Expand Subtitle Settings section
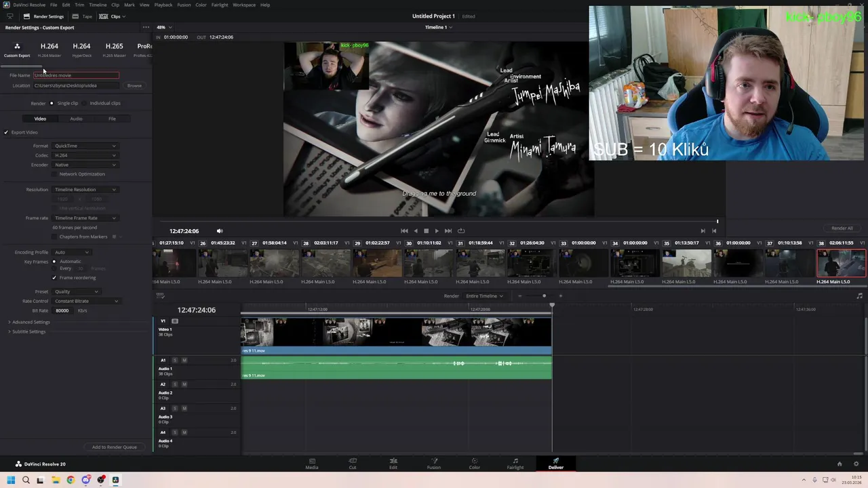The image size is (868, 488). (27, 331)
